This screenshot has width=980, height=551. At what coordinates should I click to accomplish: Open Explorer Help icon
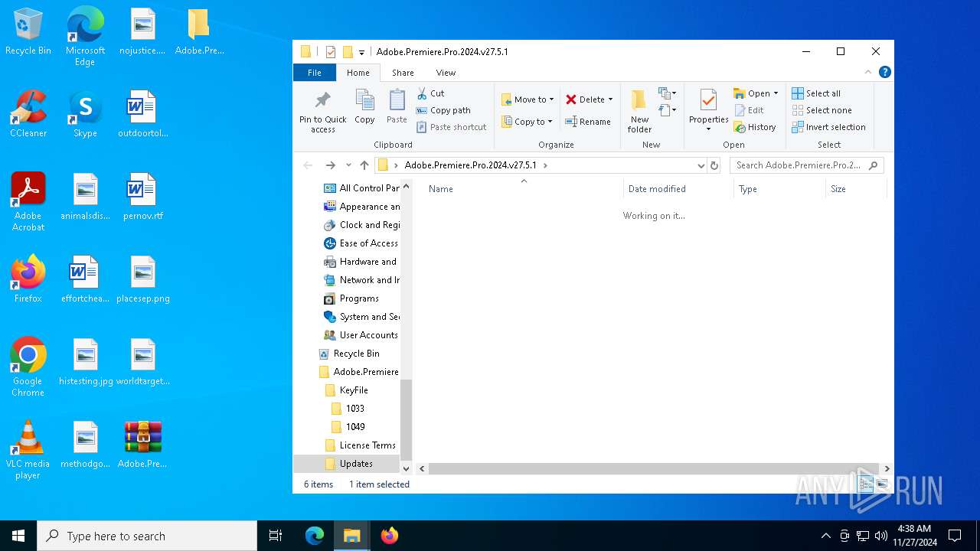click(x=885, y=72)
